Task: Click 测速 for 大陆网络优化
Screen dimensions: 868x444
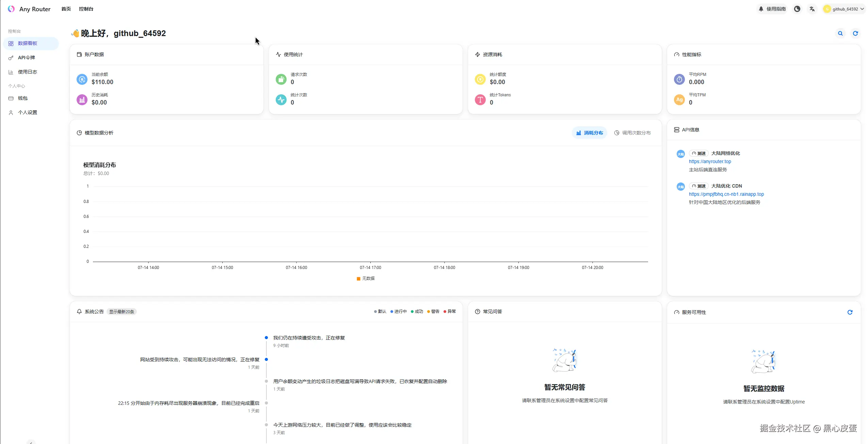Action: tap(699, 153)
